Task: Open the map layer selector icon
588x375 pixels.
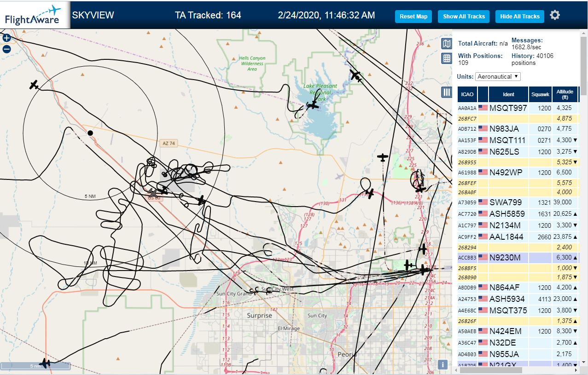Action: click(x=446, y=44)
